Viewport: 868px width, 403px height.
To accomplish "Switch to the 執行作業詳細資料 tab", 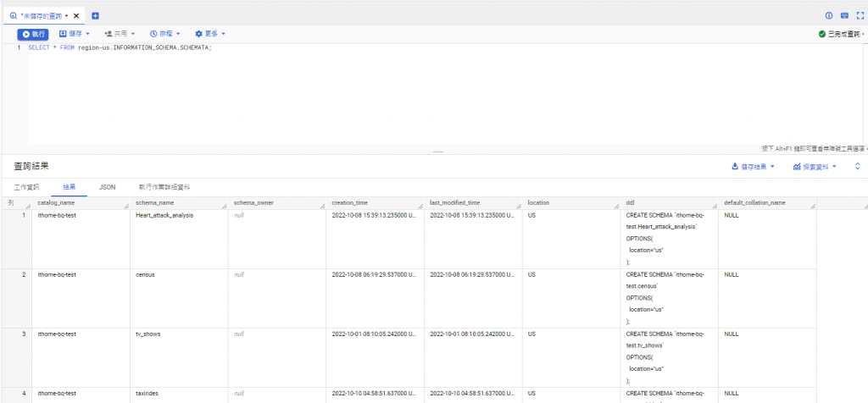I will 165,187.
